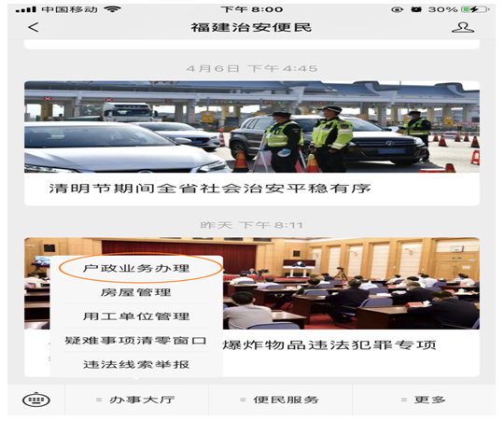Expand the 办事大厅 bottom menu

[136, 400]
